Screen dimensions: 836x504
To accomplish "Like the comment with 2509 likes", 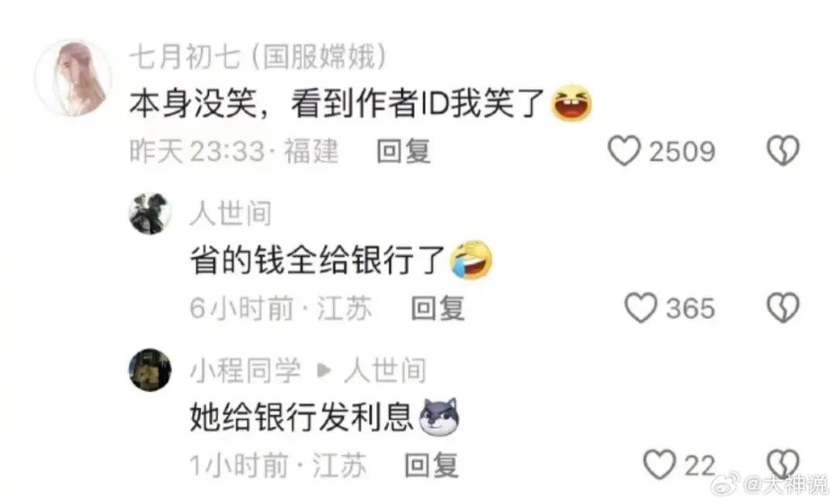I will [x=625, y=151].
